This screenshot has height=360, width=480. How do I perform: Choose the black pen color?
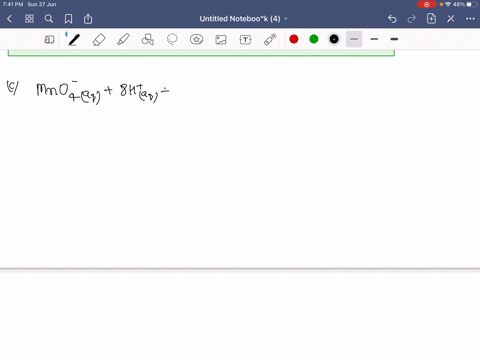334,39
